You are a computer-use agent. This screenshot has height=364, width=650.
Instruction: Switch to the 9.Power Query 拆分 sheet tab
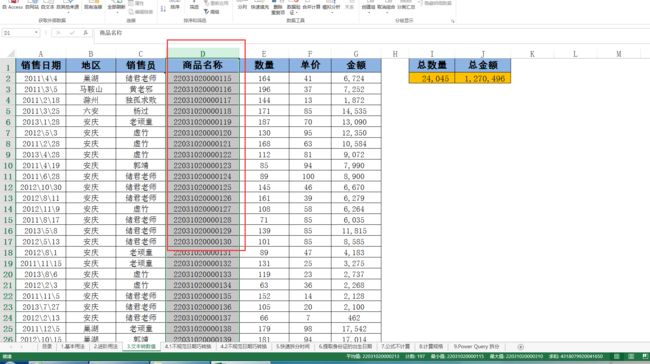click(x=476, y=347)
